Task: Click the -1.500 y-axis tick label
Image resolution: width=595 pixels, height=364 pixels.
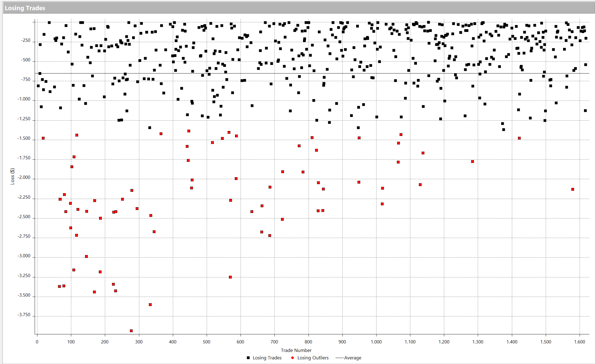Action: point(24,138)
